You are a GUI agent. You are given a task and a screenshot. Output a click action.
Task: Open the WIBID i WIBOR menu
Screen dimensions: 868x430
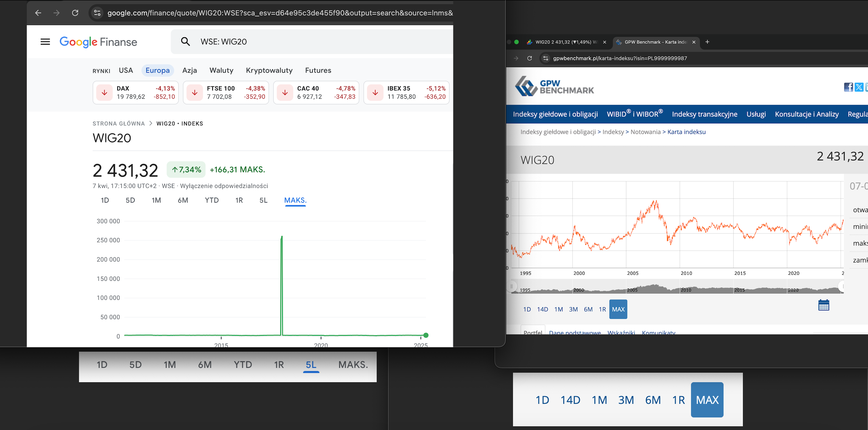[x=634, y=114]
